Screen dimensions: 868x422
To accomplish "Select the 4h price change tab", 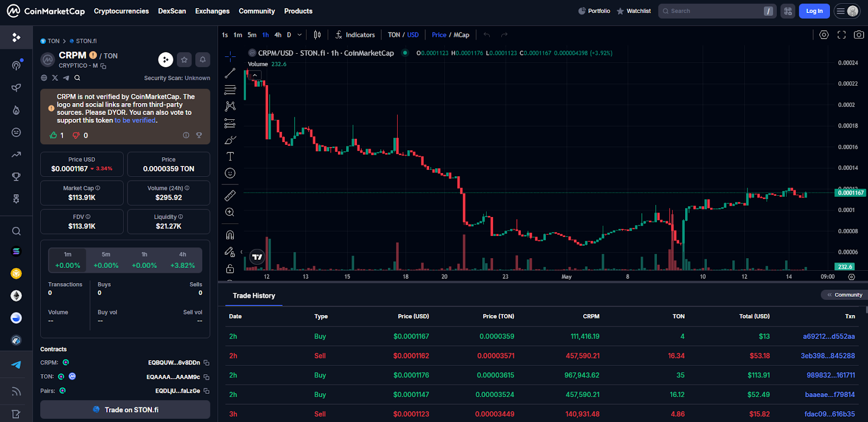I will (x=183, y=260).
